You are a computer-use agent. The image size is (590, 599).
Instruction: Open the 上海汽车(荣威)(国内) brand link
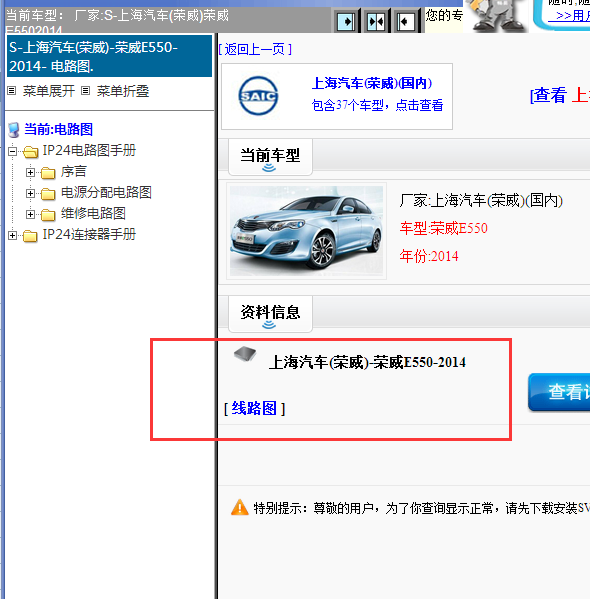(372, 83)
